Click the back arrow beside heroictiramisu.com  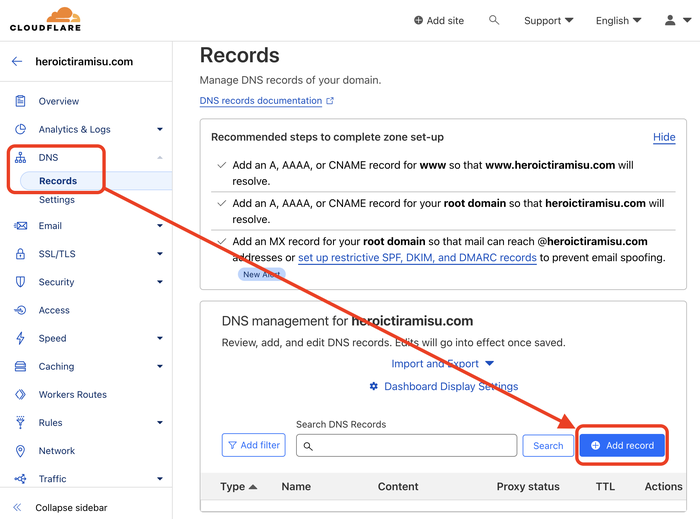click(x=17, y=62)
